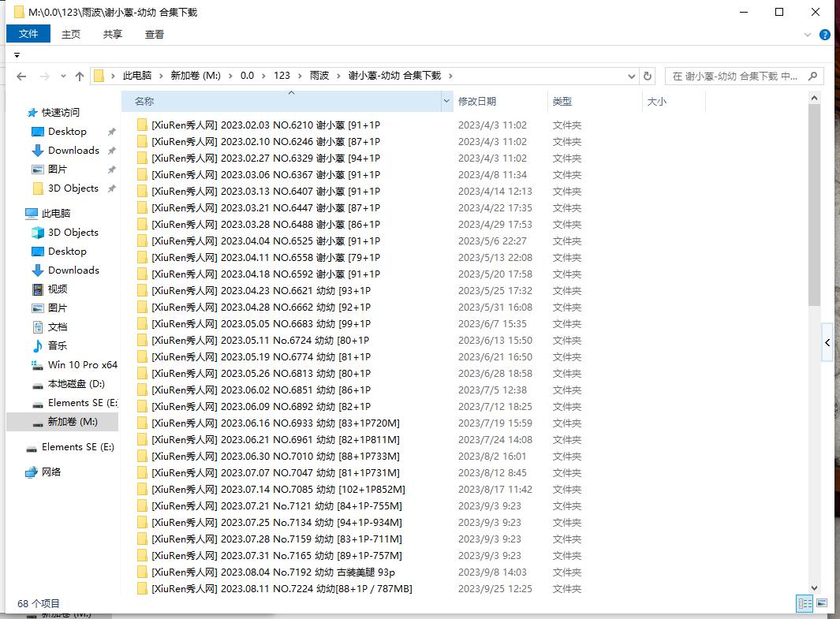Viewport: 840px width, 619px height.
Task: Click the pin icon beside Desktop in 快速访问
Action: (111, 132)
